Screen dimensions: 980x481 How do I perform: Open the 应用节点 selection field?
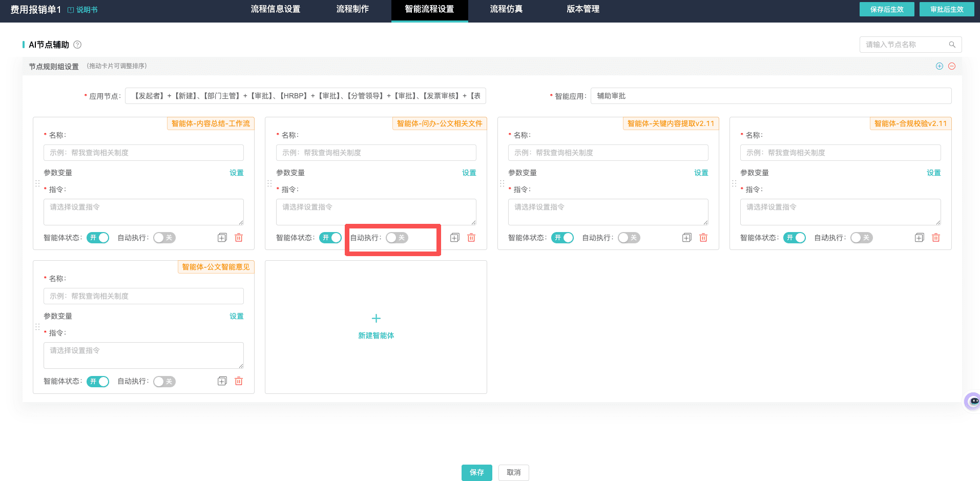coord(305,96)
